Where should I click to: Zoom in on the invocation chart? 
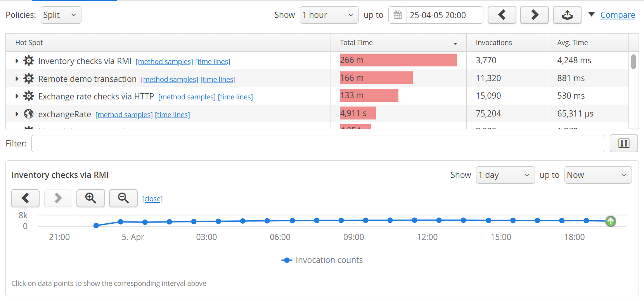click(90, 198)
